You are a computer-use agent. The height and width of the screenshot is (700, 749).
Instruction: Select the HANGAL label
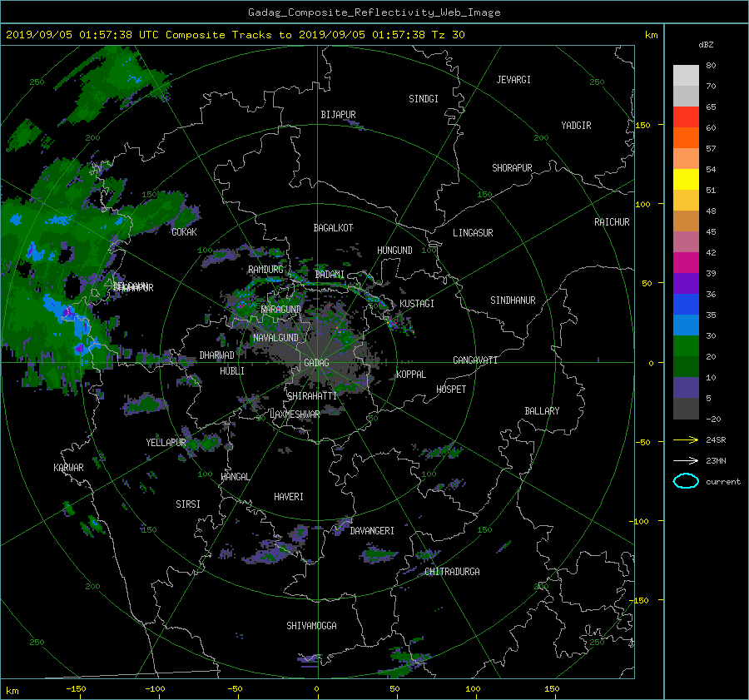(236, 477)
